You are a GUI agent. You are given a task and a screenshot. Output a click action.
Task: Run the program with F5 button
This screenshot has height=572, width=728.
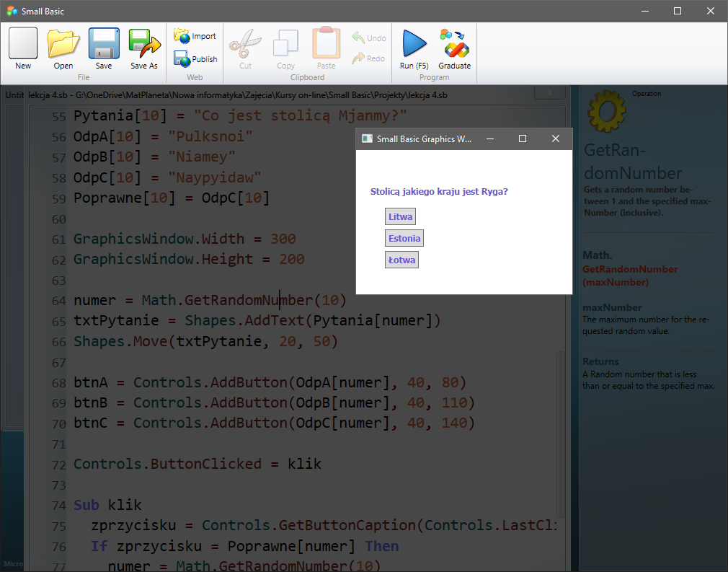pos(414,48)
